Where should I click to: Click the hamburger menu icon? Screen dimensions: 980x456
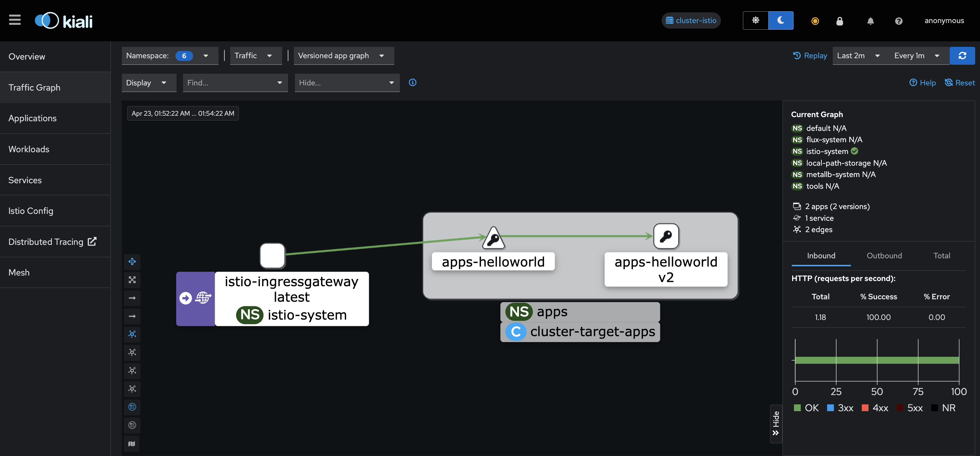pyautogui.click(x=15, y=20)
